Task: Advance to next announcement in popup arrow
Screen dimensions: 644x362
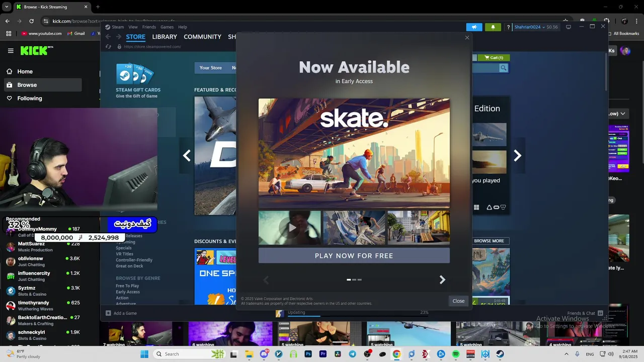Action: 442,280
